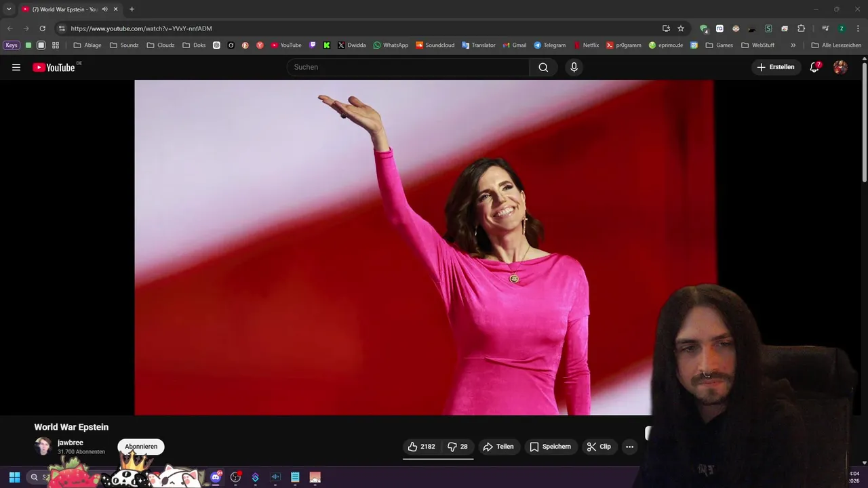
Task: Subscribe with the Abonnieren button
Action: [141, 447]
